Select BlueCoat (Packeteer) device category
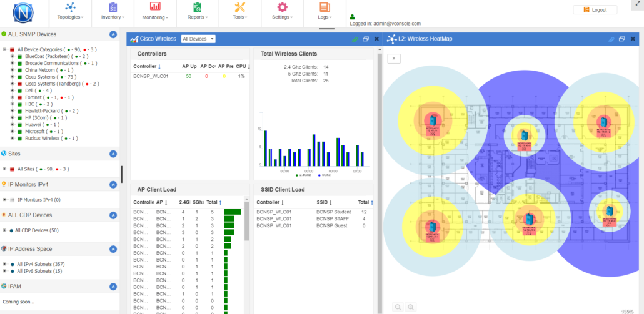The height and width of the screenshot is (314, 644). (x=57, y=56)
